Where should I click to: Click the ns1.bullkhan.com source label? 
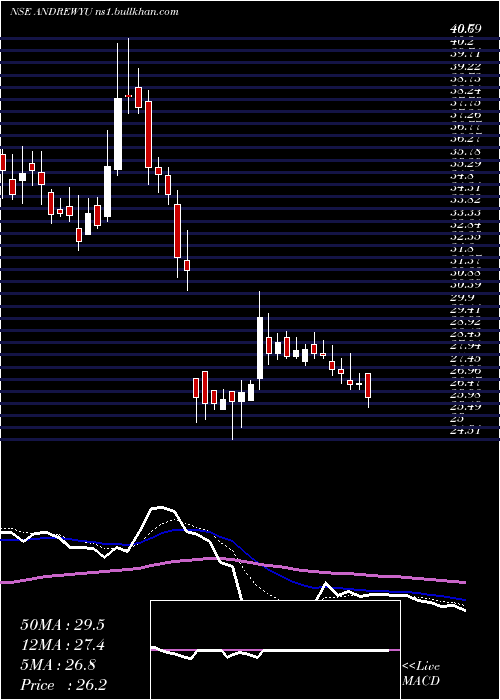click(x=136, y=12)
